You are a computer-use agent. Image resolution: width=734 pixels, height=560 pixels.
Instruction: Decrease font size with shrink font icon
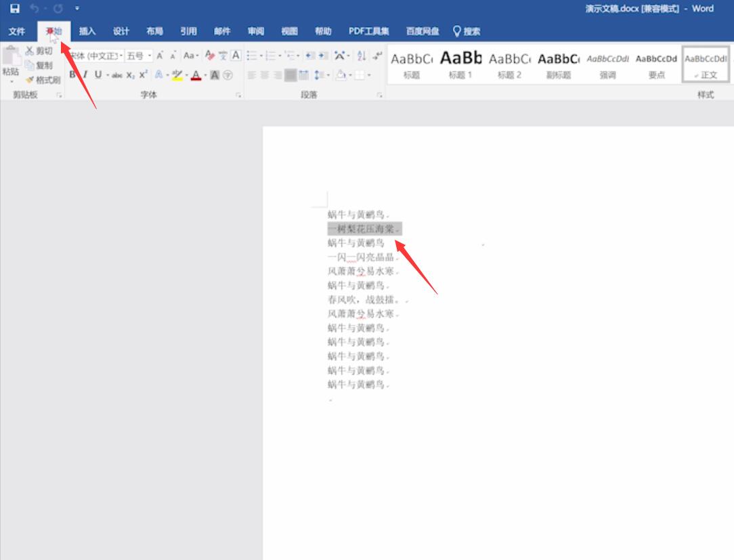click(173, 56)
